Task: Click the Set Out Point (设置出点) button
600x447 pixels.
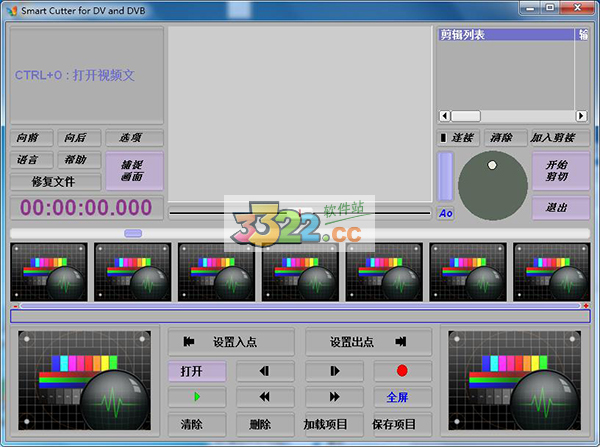Action: pos(368,341)
